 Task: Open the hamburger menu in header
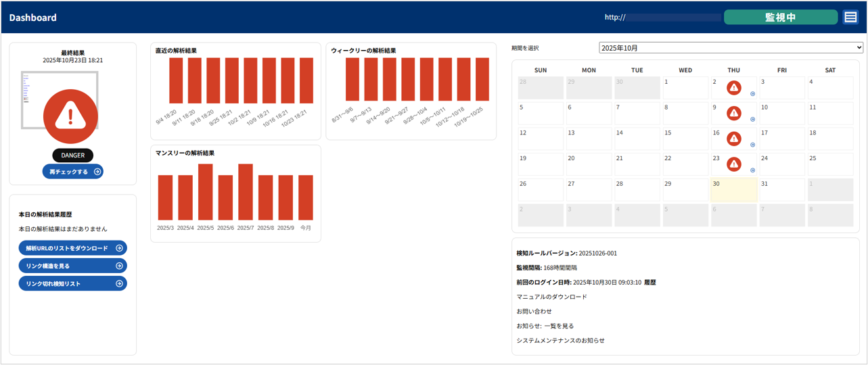[x=850, y=18]
